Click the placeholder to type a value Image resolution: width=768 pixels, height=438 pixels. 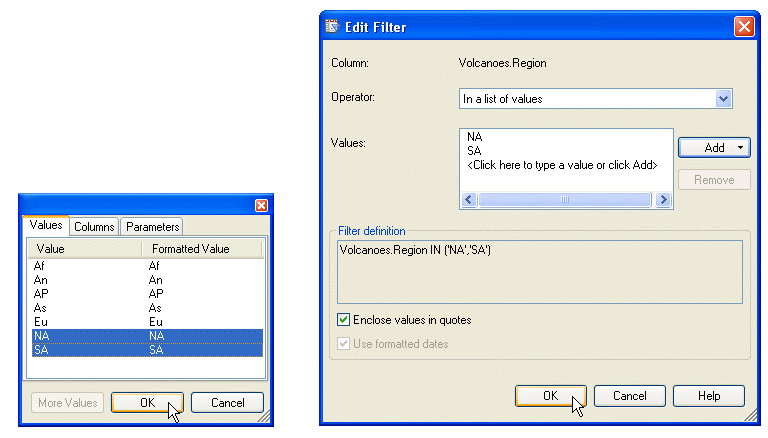(561, 165)
